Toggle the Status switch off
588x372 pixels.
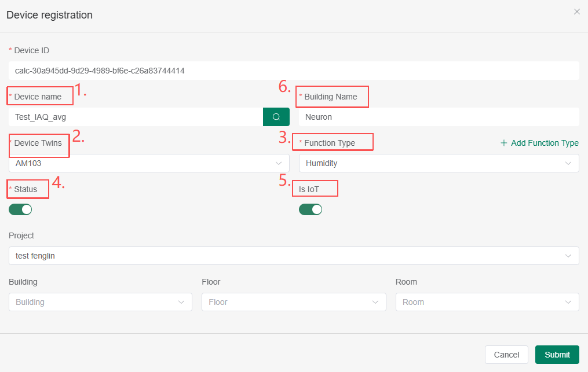[x=20, y=209]
